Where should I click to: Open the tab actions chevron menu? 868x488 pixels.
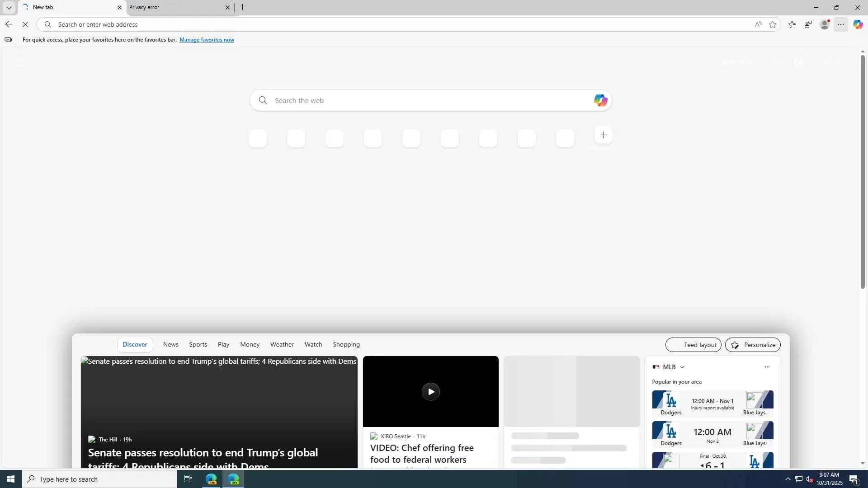point(9,7)
